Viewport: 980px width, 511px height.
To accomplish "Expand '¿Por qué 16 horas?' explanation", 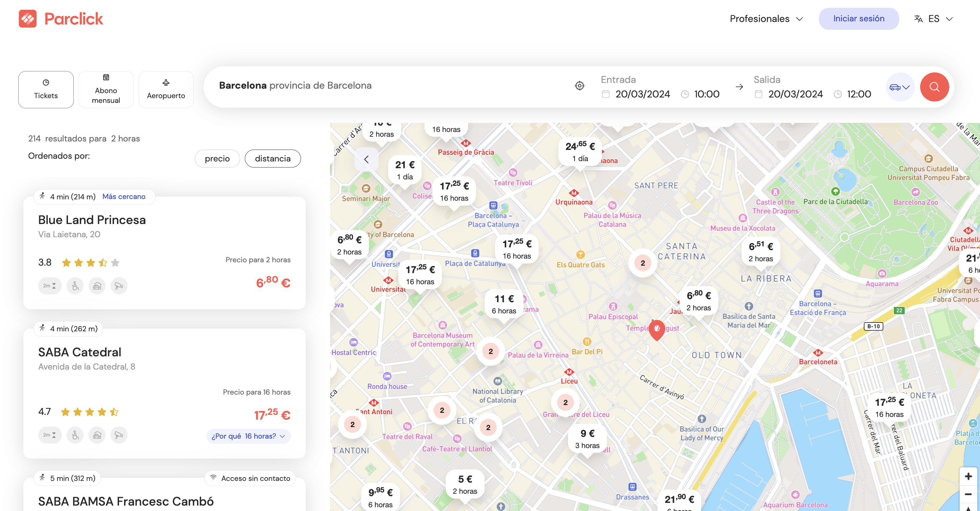I will coord(248,436).
